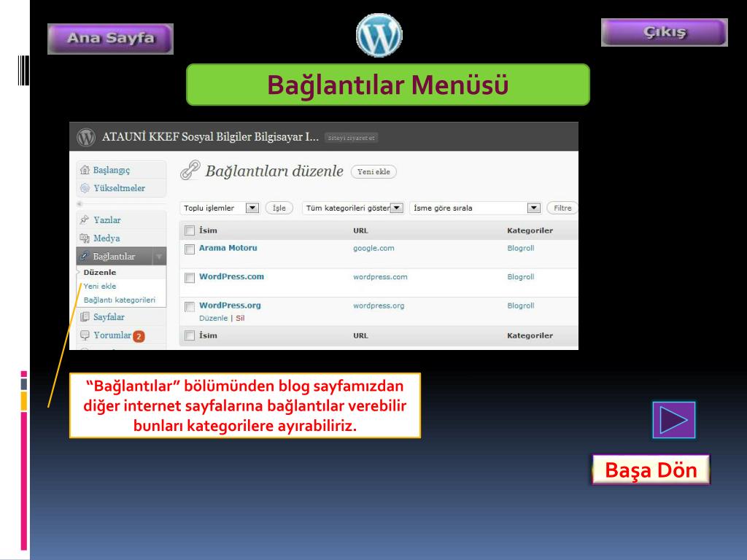The width and height of the screenshot is (747, 560).
Task: Click the wordpress.com URL
Action: 380,277
